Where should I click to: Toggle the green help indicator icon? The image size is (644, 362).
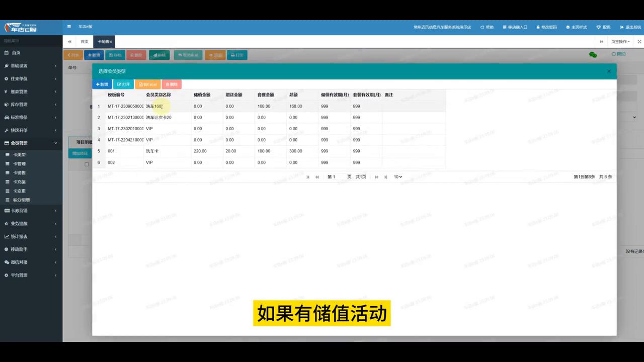click(593, 54)
